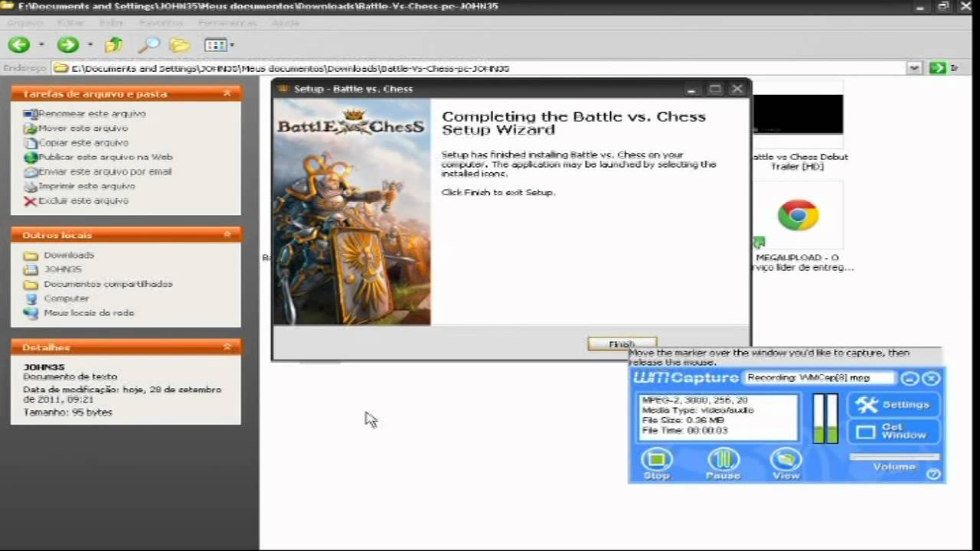Click Excluir este arquivo
This screenshot has width=980, height=551.
click(x=83, y=201)
